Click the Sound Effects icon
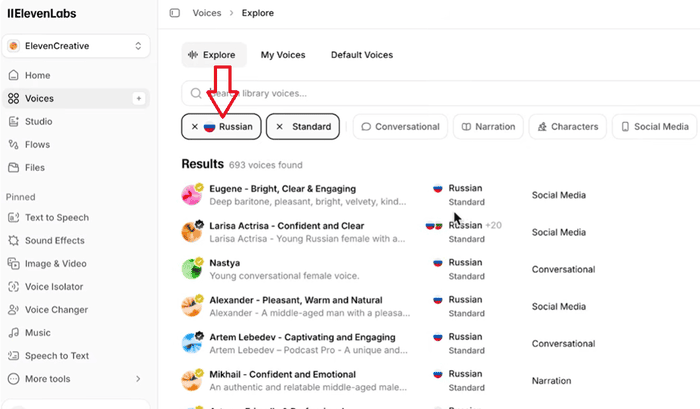The height and width of the screenshot is (409, 700). point(14,241)
